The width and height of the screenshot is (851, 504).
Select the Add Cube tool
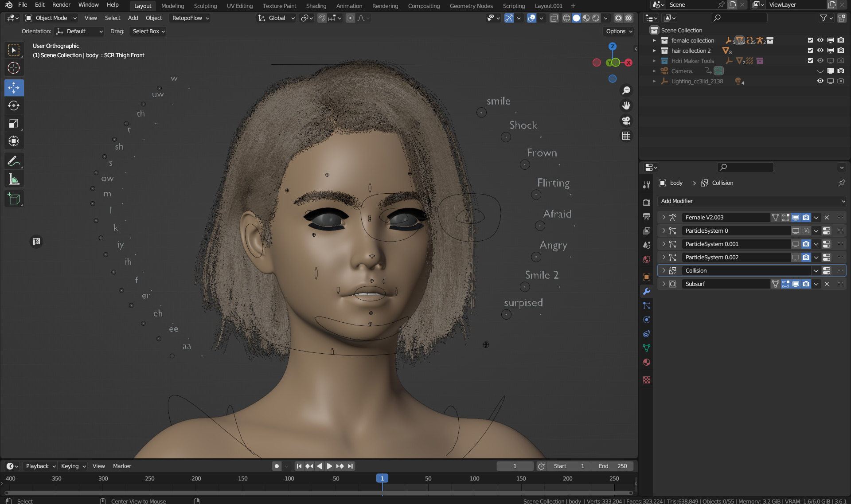(14, 199)
